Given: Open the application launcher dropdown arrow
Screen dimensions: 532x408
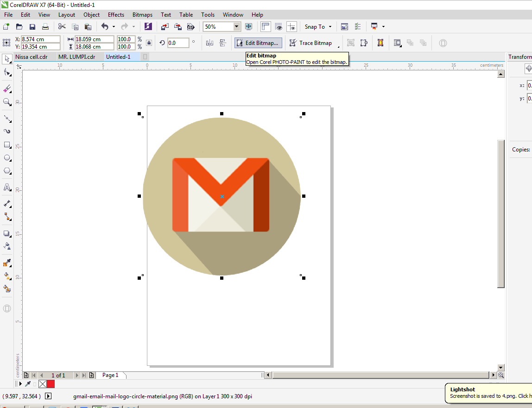Looking at the screenshot, I should [x=383, y=26].
